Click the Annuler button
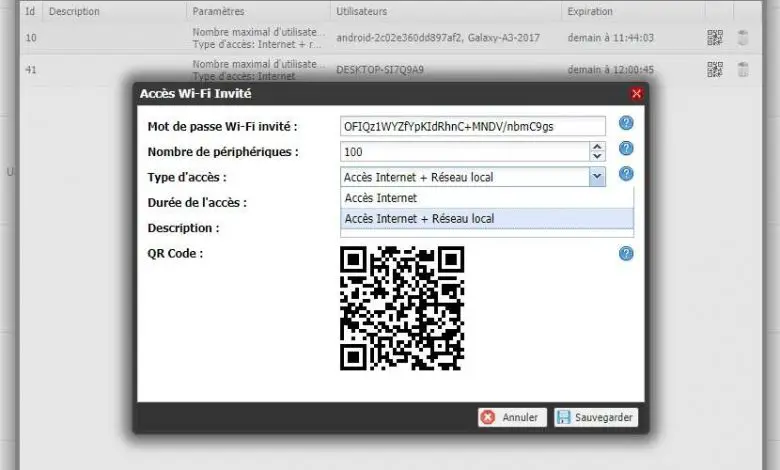This screenshot has height=470, width=780. click(x=512, y=417)
